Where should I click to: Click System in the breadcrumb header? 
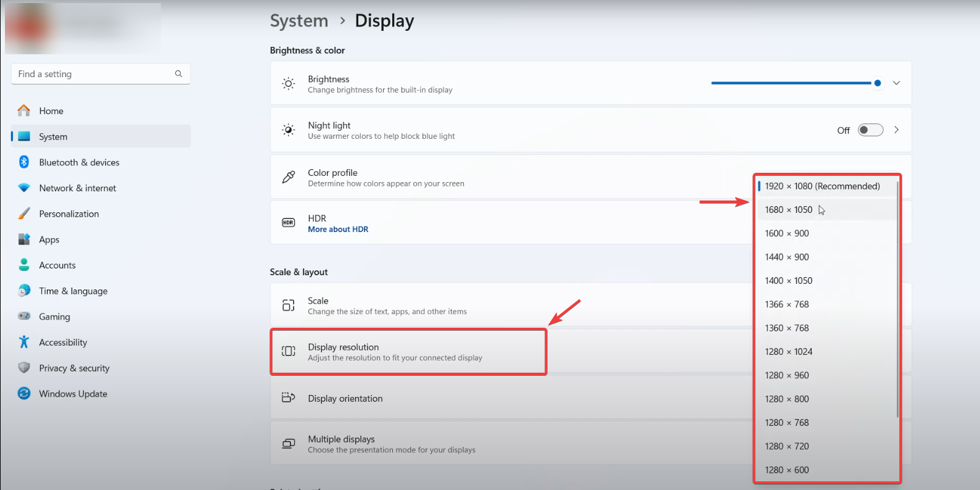(299, 21)
